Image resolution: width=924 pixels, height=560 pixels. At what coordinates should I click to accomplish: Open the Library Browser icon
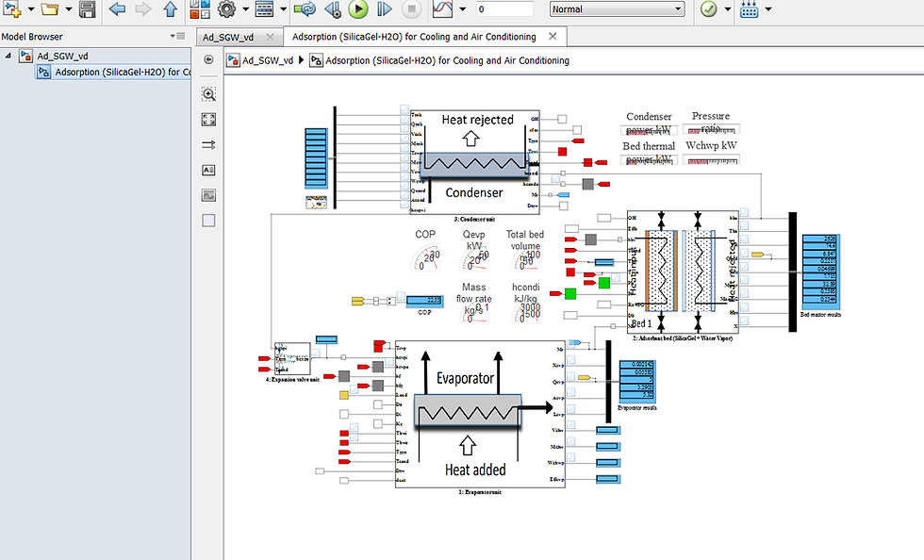[x=200, y=8]
